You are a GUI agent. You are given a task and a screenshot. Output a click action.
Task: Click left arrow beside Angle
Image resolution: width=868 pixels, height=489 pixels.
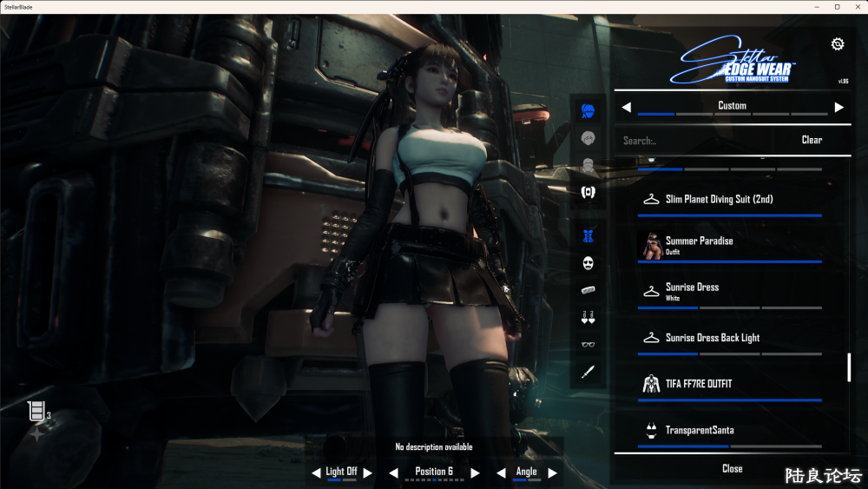501,473
